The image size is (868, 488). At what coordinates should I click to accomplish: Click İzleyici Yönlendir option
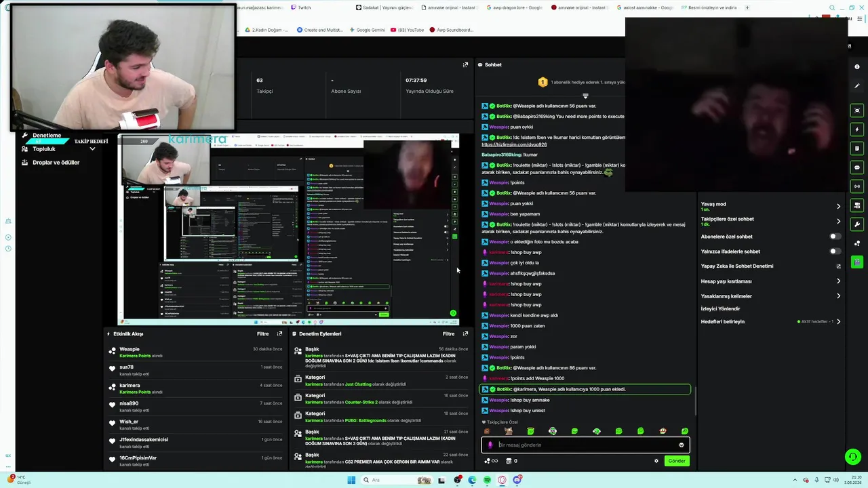point(720,308)
